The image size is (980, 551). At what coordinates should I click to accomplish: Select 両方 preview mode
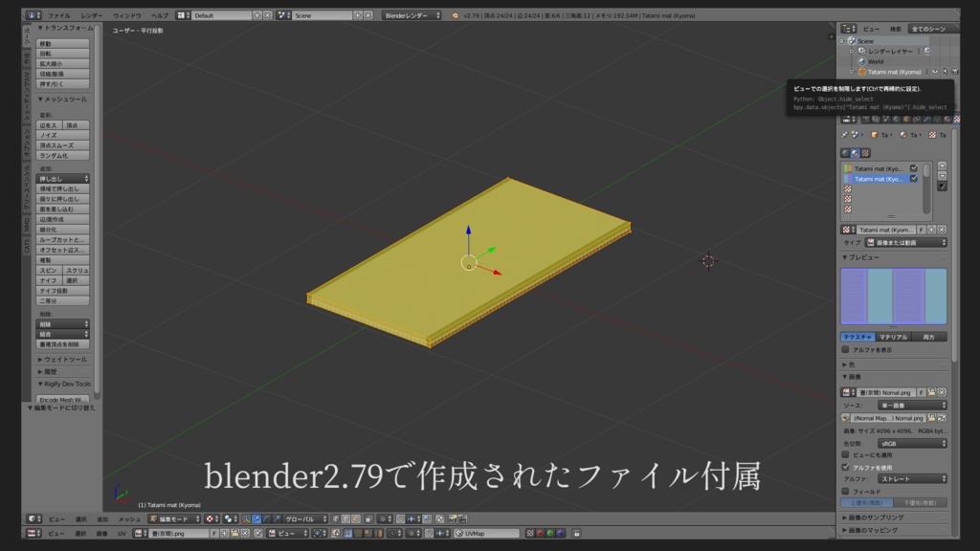coord(929,337)
